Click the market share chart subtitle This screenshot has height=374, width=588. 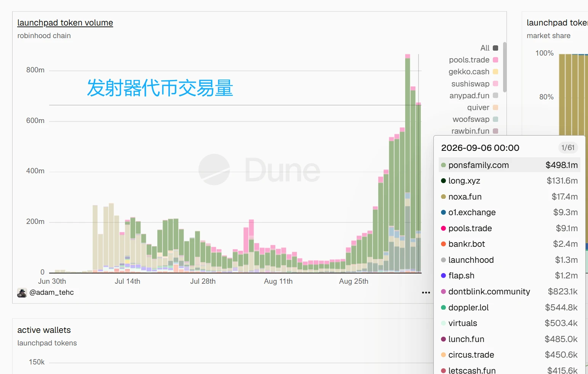coord(548,36)
